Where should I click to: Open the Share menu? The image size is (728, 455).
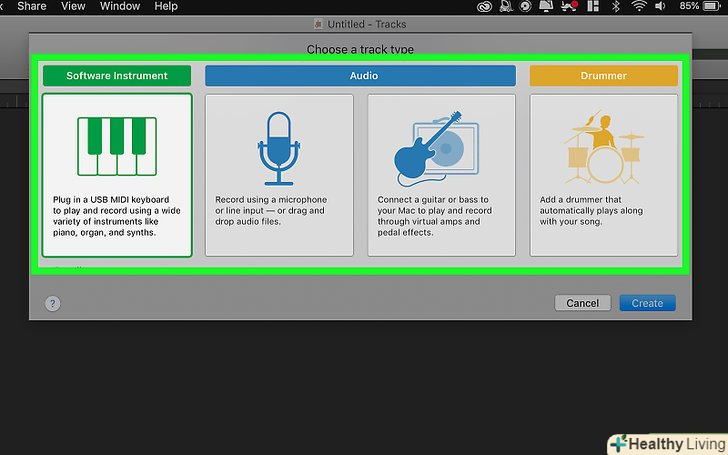32,6
